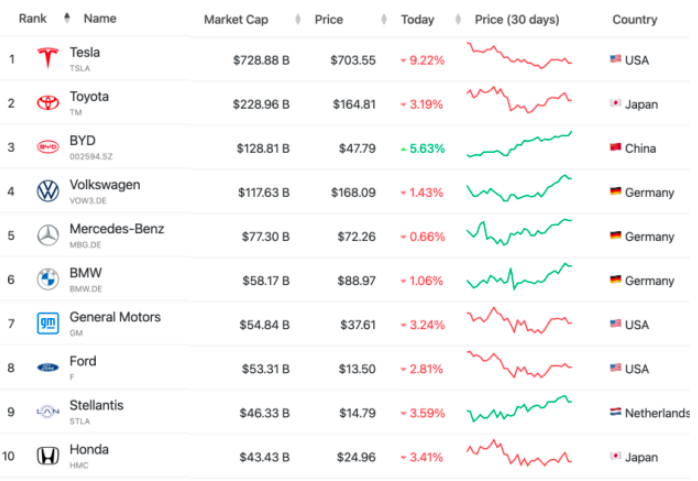
Task: View BYD's green 30-day price chart
Action: click(519, 146)
